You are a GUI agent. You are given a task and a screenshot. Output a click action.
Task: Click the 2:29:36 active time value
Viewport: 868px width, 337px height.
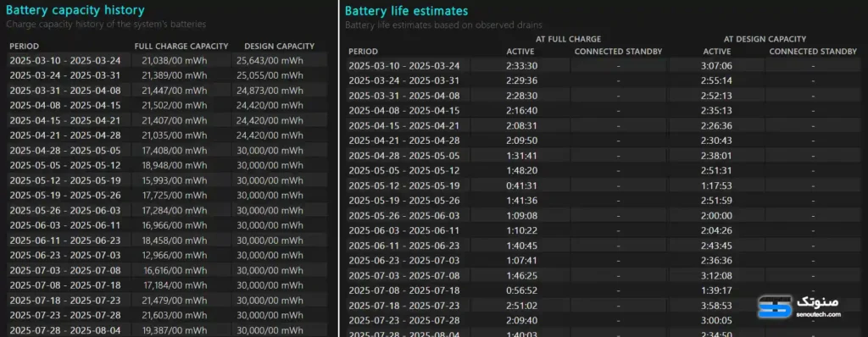click(x=522, y=80)
